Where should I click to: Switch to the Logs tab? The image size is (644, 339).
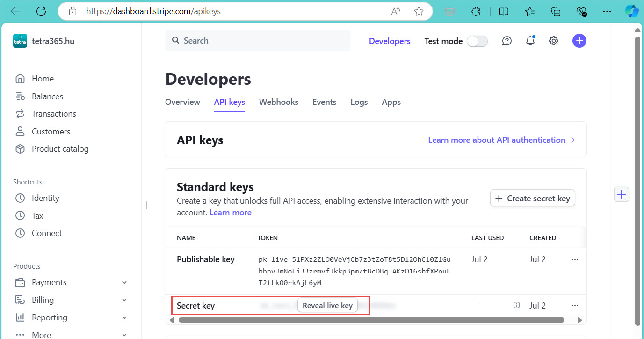click(359, 102)
